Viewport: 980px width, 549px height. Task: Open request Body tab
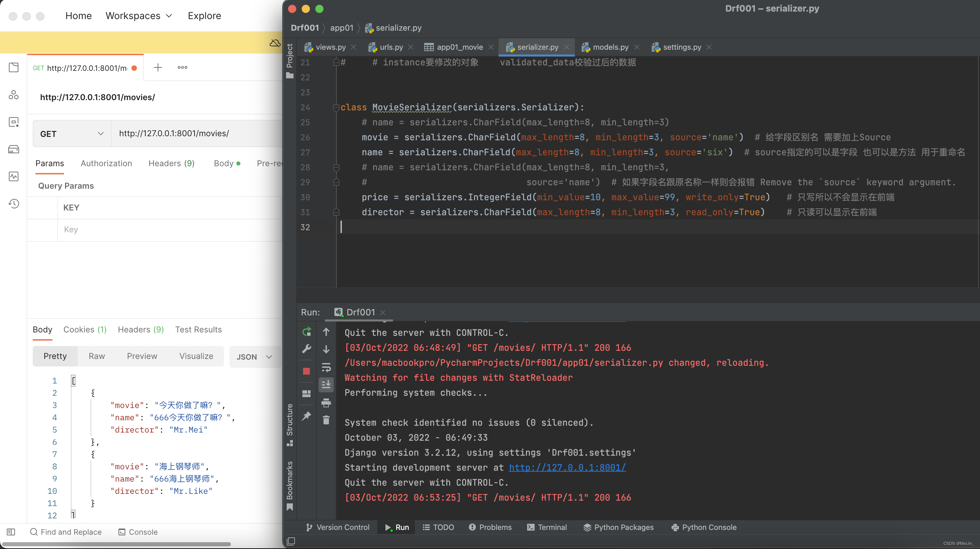[227, 163]
